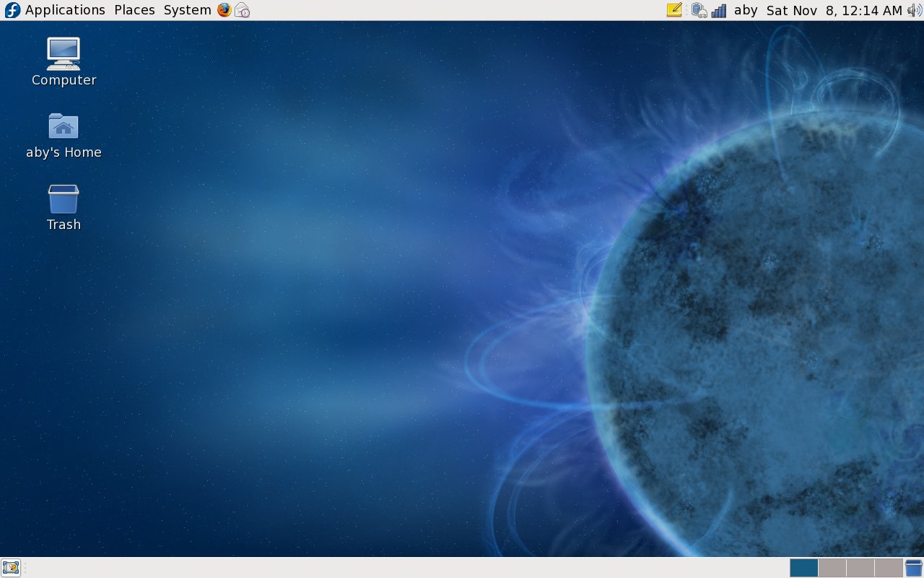
Task: Click the date and time clock
Action: [834, 10]
